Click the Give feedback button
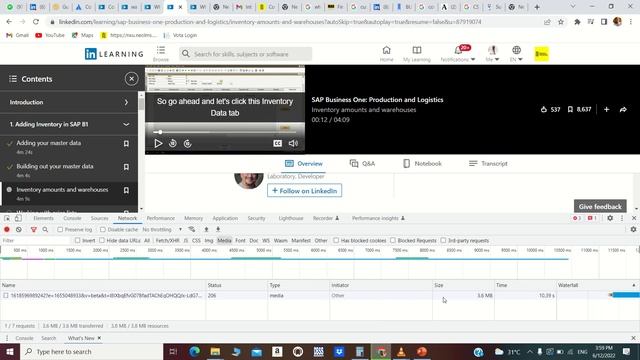 click(600, 207)
